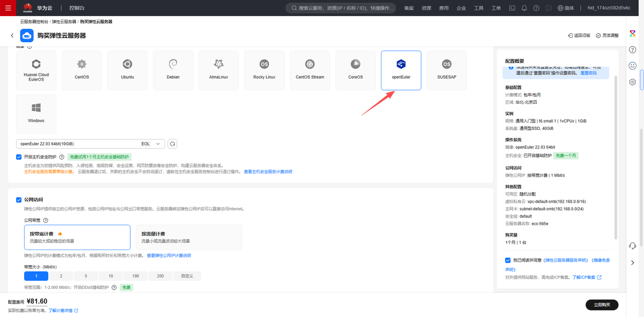The height and width of the screenshot is (317, 644).
Task: Toggle the 公网访问 checkbox
Action: 19,200
